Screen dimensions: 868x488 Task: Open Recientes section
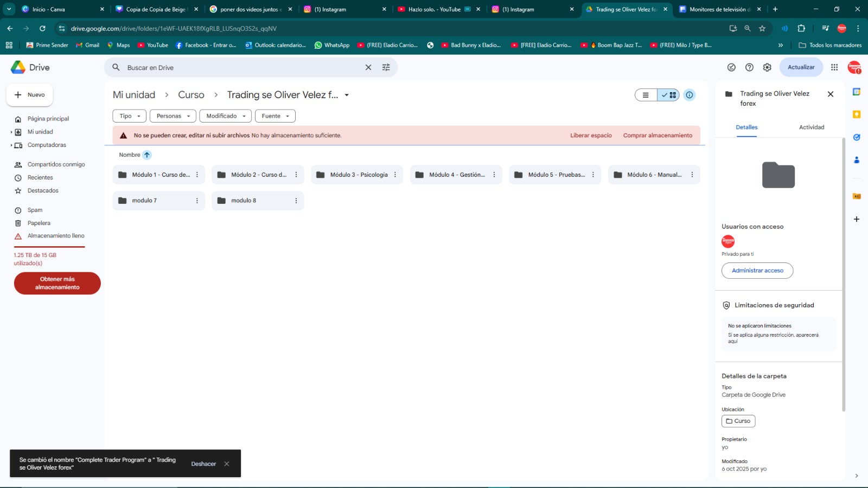coord(40,177)
